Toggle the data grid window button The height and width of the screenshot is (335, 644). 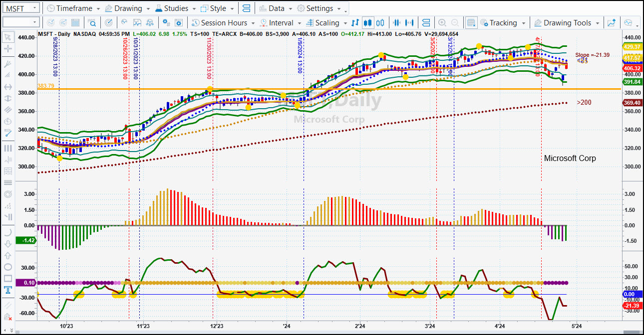[471, 23]
